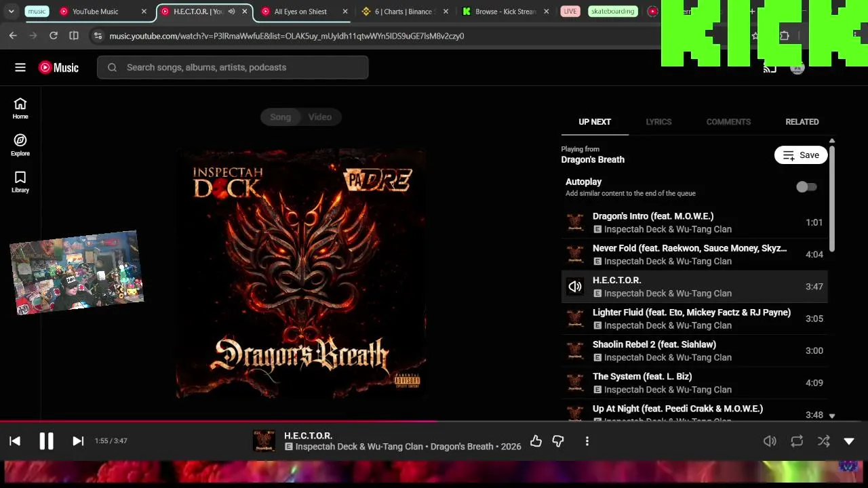Close the All Eyes on Shiest tab

pos(345,12)
